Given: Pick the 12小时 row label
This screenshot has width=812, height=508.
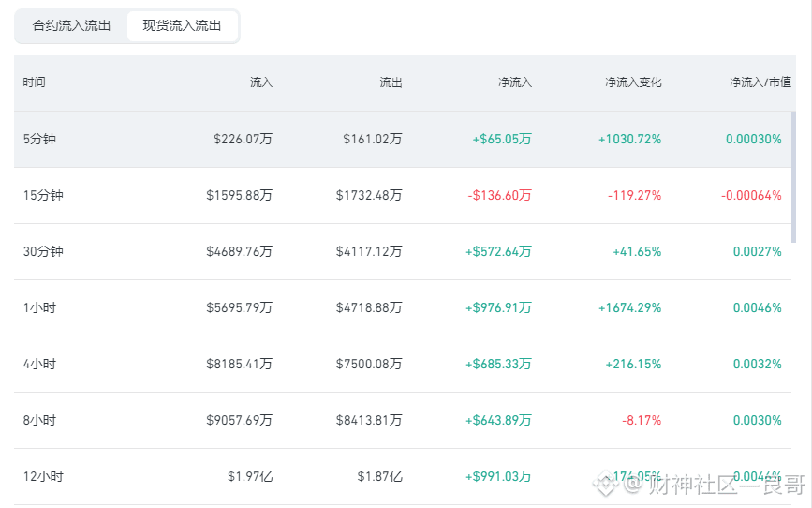Looking at the screenshot, I should (x=43, y=476).
